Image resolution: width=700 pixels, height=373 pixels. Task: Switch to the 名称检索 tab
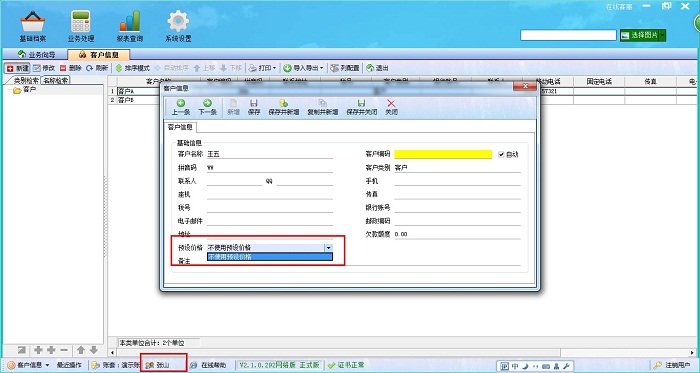pyautogui.click(x=55, y=81)
